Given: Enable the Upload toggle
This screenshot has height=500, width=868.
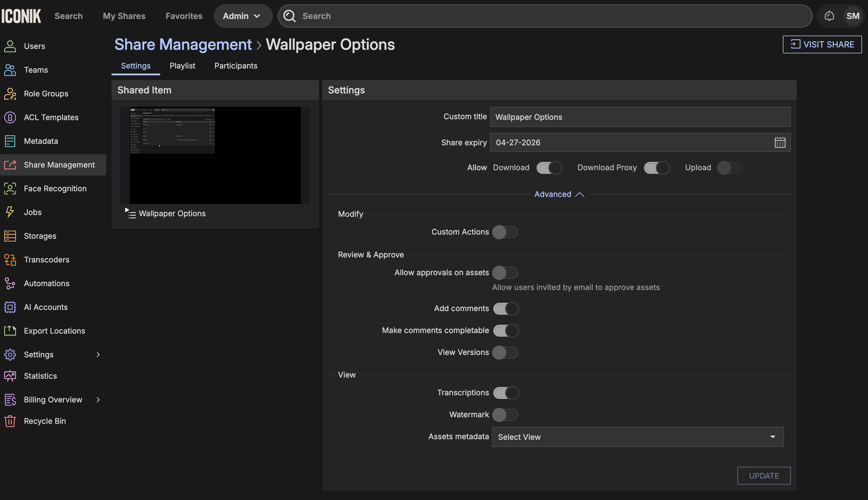Looking at the screenshot, I should [x=729, y=168].
